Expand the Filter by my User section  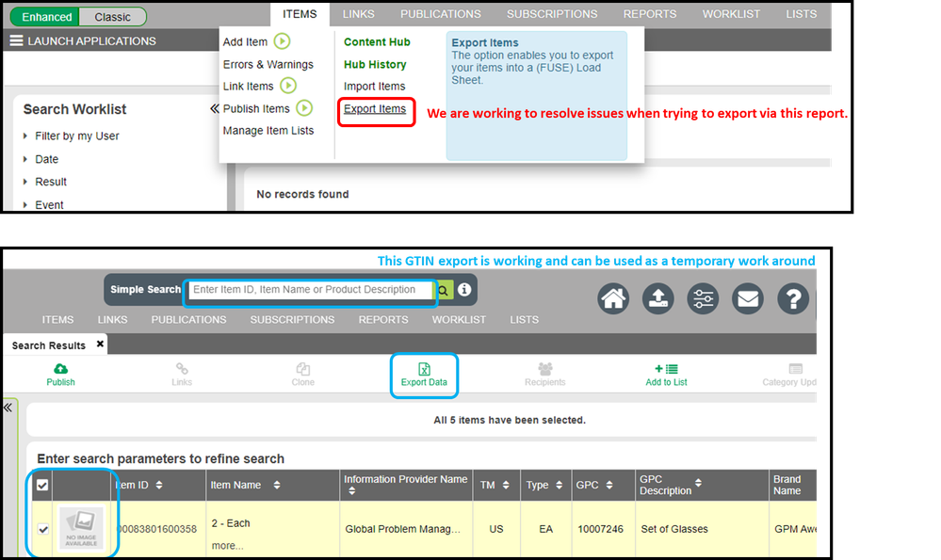point(76,136)
